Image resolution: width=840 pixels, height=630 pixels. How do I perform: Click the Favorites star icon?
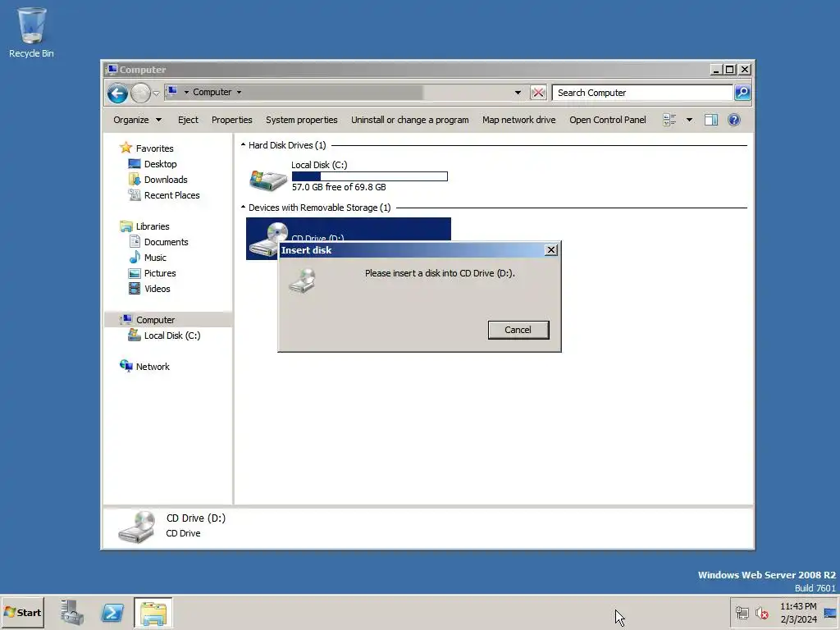[x=126, y=148]
